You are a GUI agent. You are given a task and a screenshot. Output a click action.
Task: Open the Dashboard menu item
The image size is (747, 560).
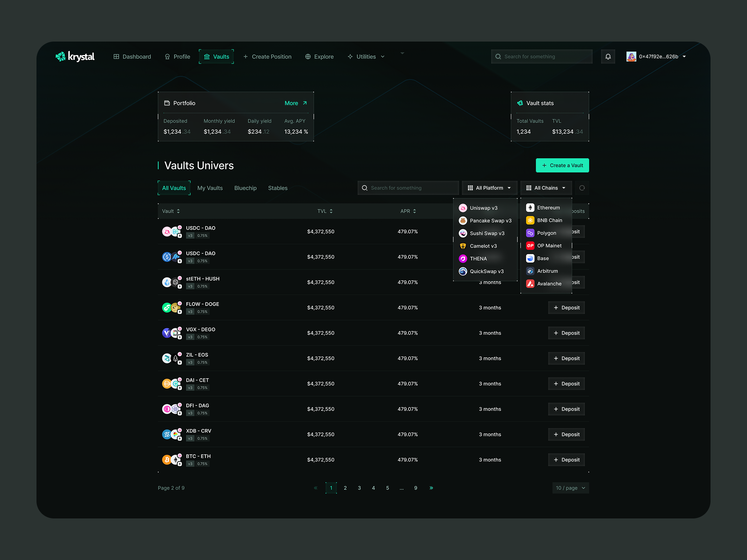pyautogui.click(x=132, y=57)
